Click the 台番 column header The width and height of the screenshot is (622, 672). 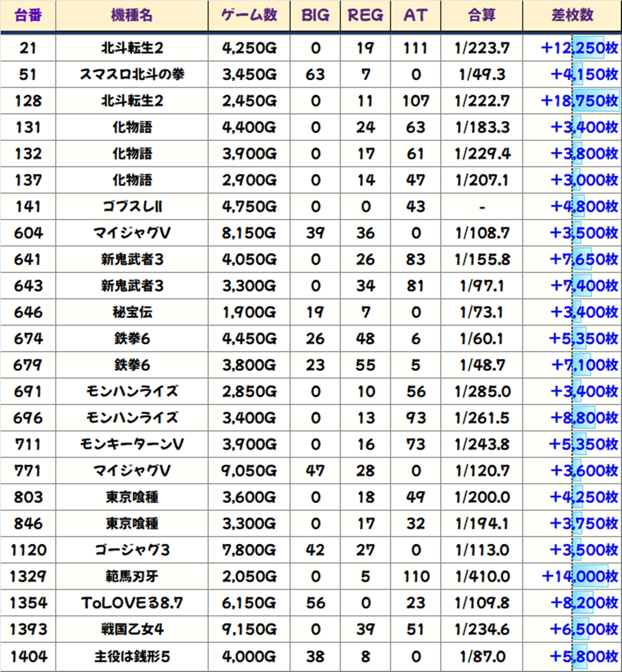(x=28, y=16)
